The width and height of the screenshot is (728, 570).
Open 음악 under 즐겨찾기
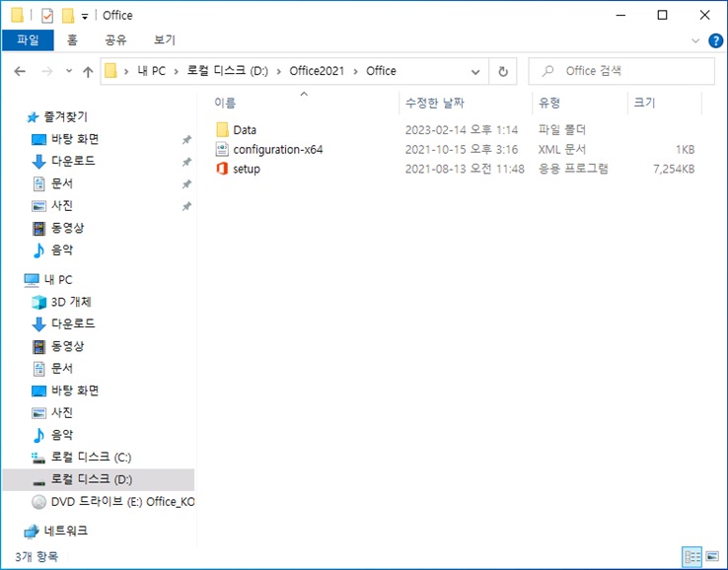(62, 250)
